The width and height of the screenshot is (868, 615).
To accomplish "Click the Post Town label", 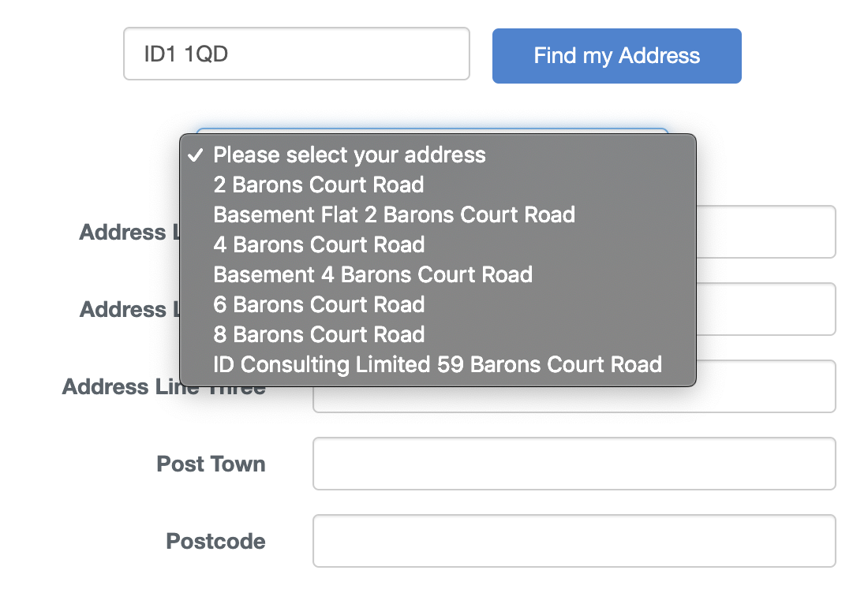I will point(211,464).
